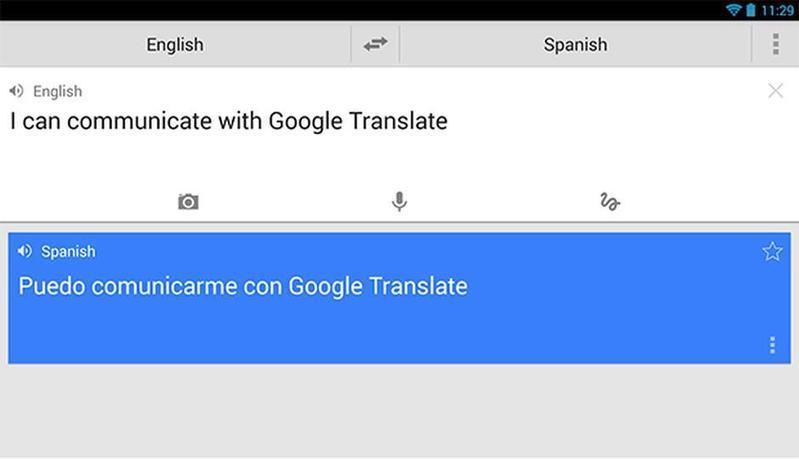
Task: Tap the 11:29 clock in status bar
Action: click(x=777, y=10)
